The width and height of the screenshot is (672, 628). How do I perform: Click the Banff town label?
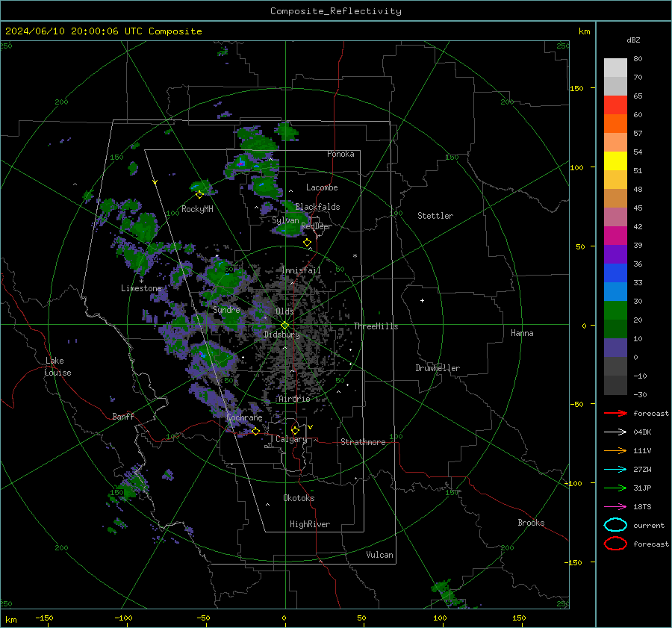123,416
